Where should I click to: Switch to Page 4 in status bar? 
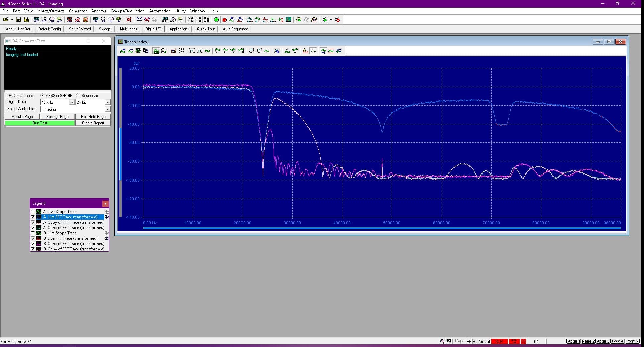(x=618, y=341)
